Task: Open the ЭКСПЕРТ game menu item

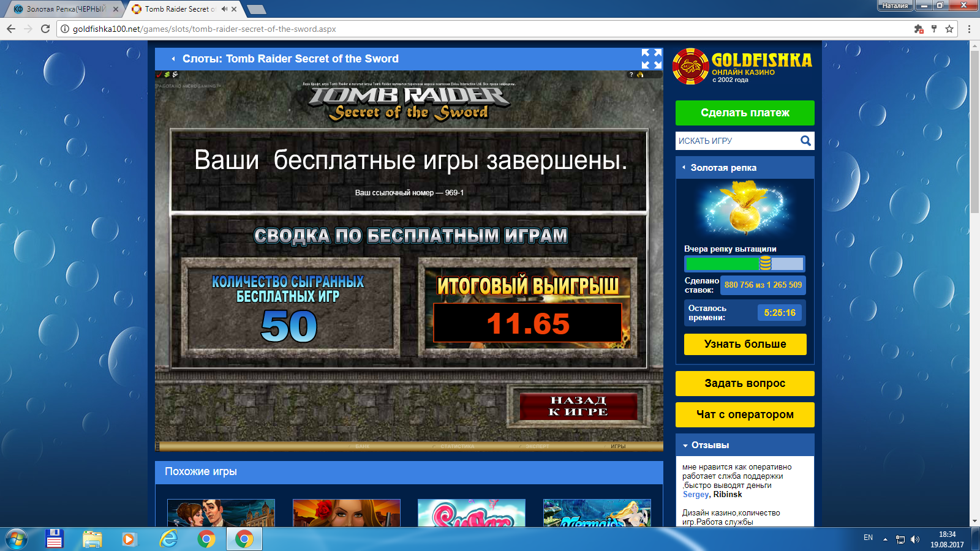Action: (537, 446)
